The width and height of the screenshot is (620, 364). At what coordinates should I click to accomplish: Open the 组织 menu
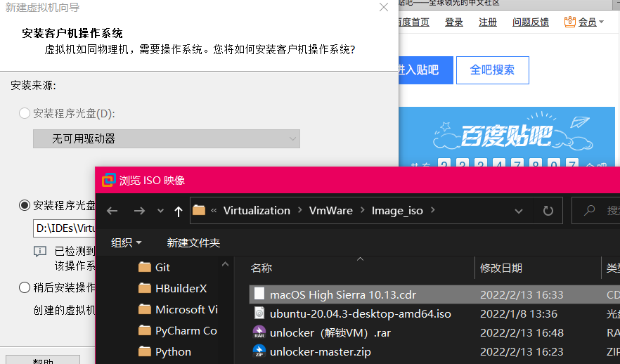click(x=126, y=242)
